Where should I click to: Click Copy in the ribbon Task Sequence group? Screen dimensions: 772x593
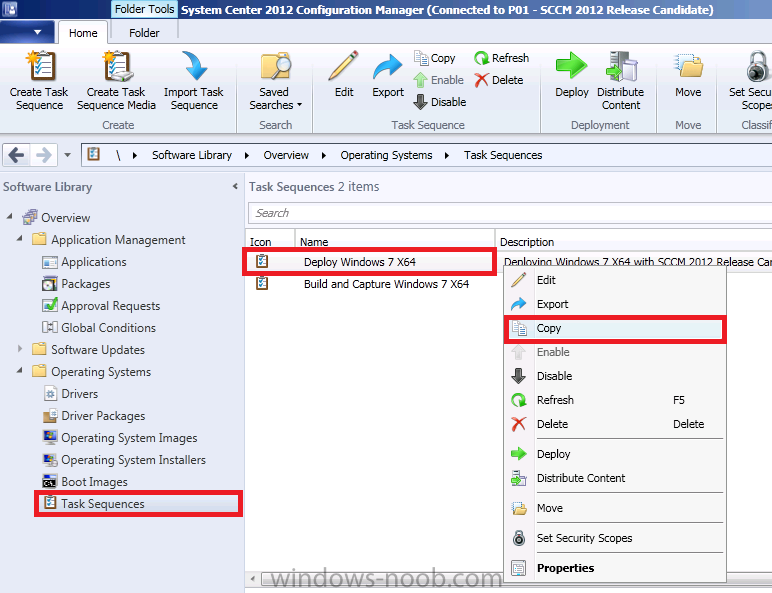click(435, 58)
